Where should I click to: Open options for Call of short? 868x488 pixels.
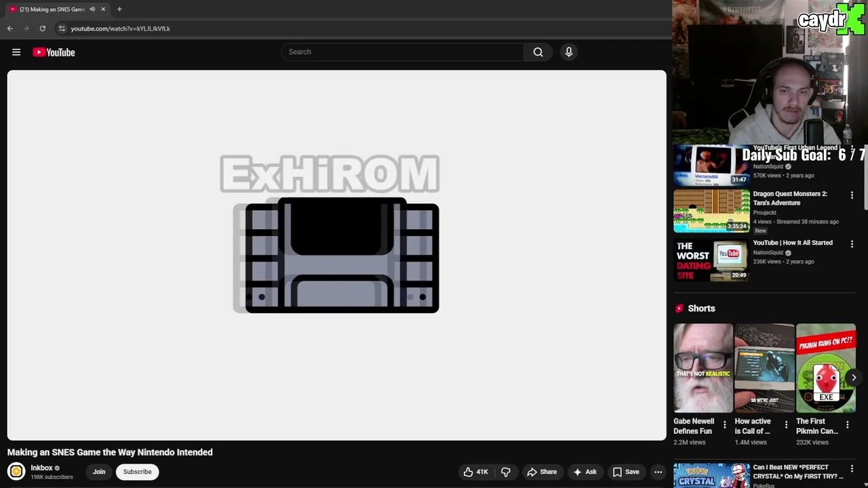pos(786,425)
